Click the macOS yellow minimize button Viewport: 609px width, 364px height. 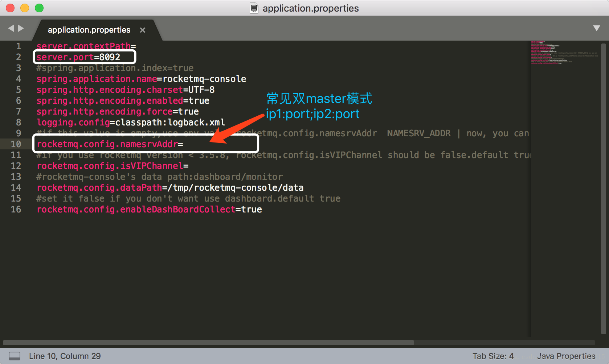[25, 8]
